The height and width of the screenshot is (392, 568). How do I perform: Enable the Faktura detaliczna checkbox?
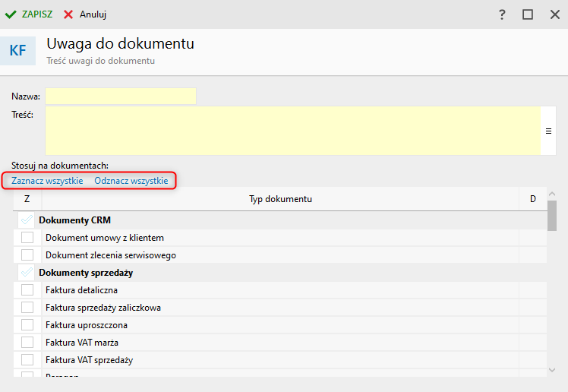pos(27,290)
